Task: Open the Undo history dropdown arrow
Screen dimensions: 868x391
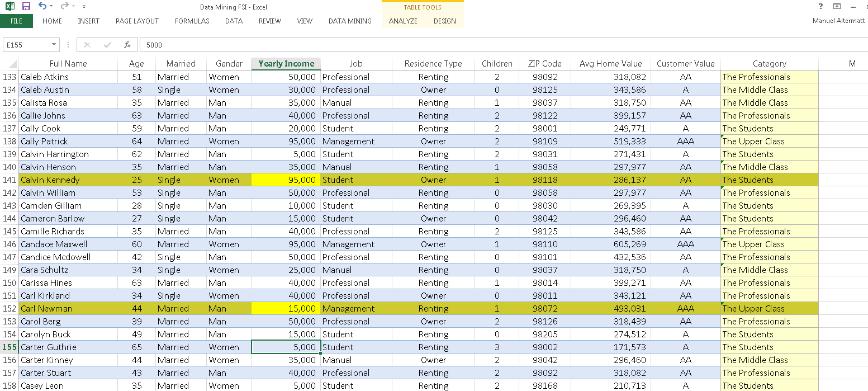Action: [51, 7]
